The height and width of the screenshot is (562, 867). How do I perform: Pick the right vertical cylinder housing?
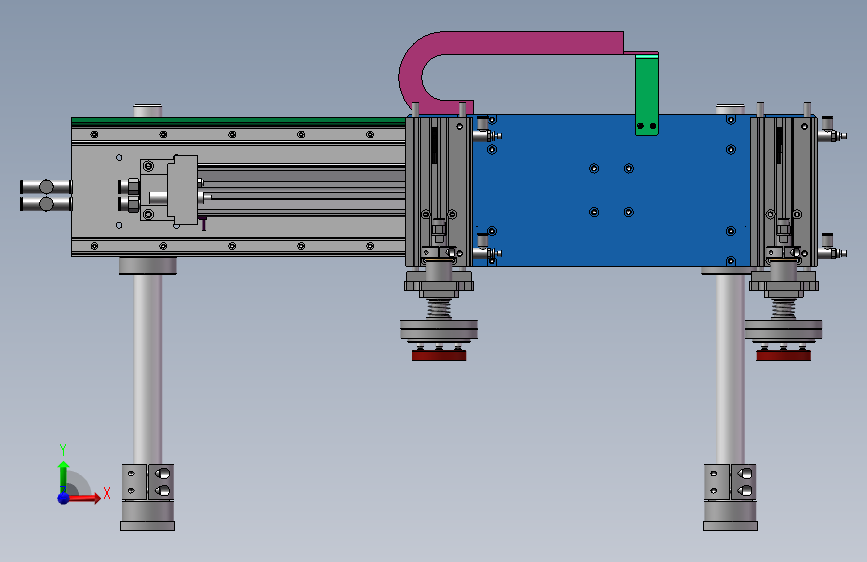tap(784, 191)
